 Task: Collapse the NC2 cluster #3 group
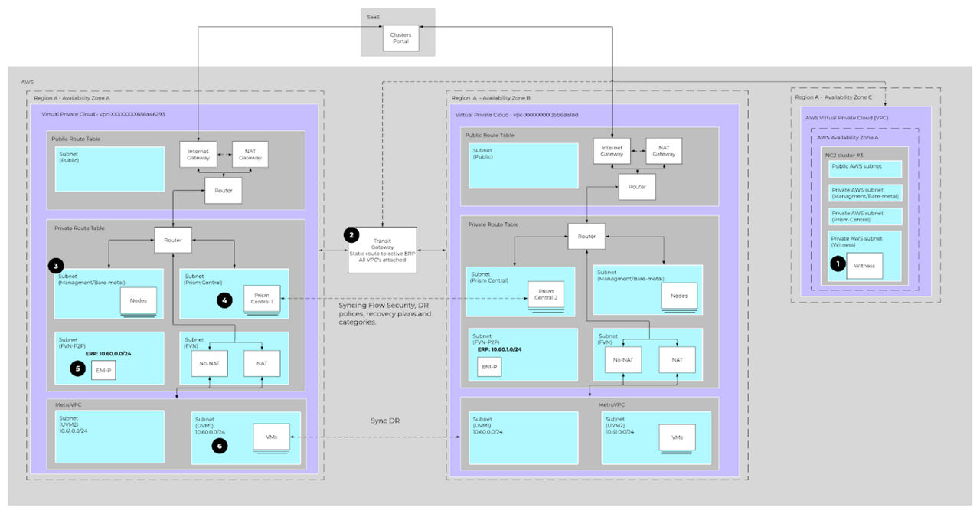(844, 155)
